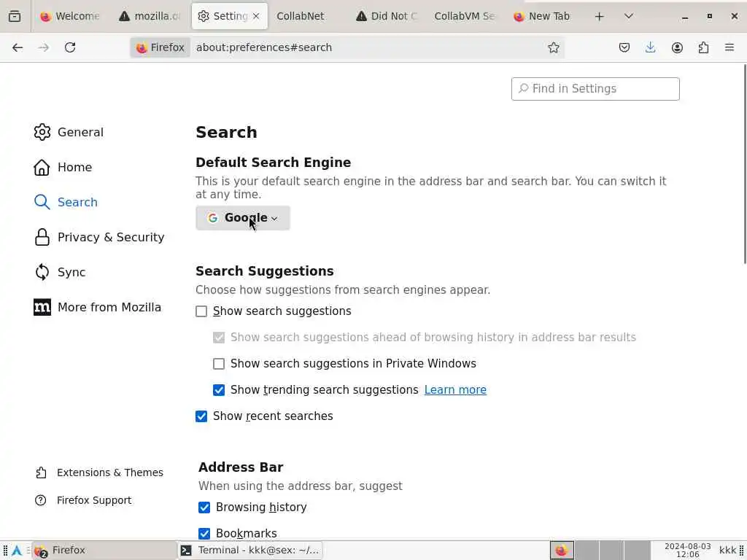Open the Extensions puzzle icon

point(703,47)
